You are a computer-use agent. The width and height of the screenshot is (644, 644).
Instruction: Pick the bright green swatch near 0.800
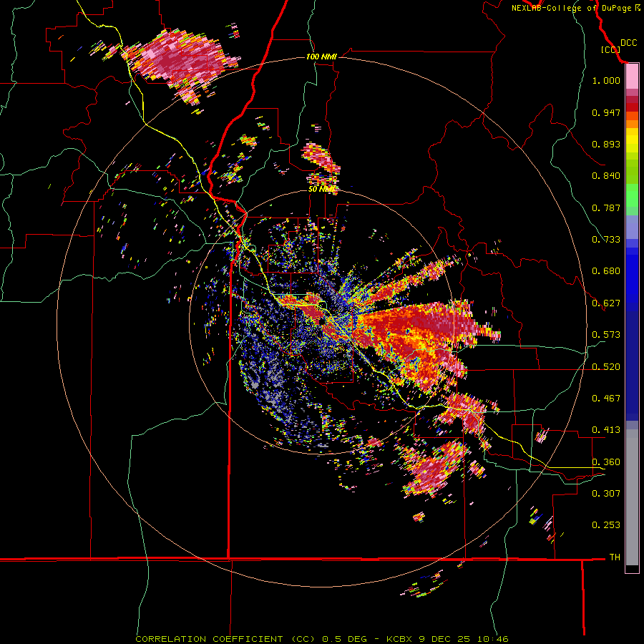[x=632, y=195]
